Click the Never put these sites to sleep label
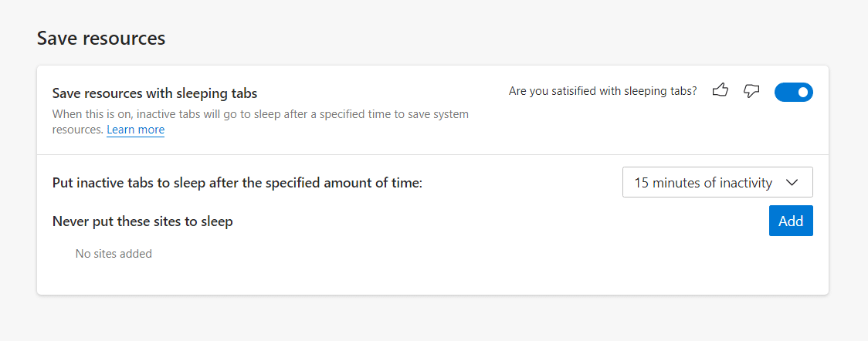The width and height of the screenshot is (868, 341). [143, 221]
